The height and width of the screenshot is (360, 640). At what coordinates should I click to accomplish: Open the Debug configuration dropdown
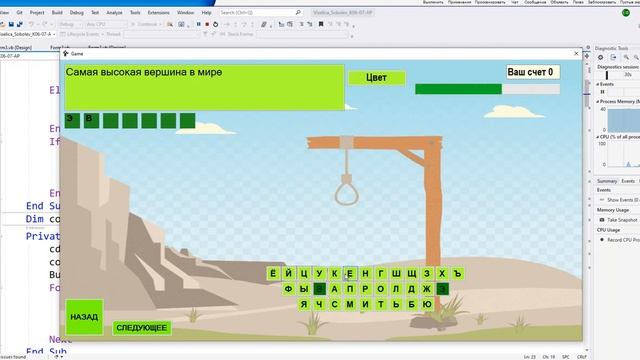tap(70, 24)
